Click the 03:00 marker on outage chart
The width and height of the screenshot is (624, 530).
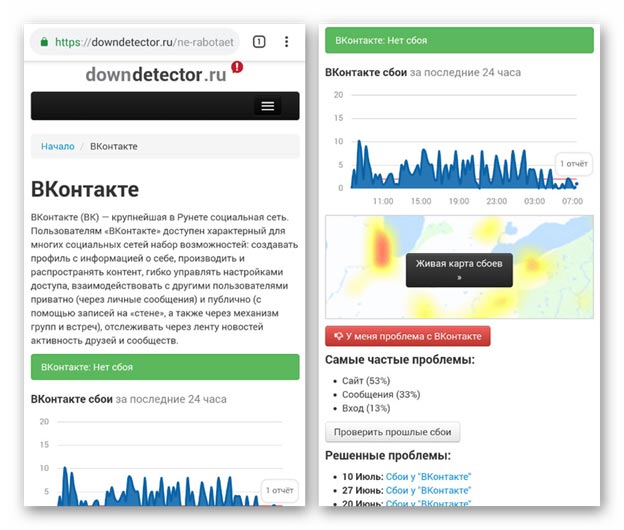point(536,201)
